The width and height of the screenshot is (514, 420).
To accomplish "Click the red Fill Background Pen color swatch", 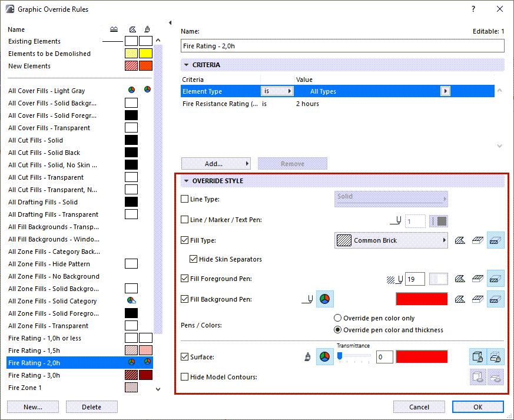I will coord(422,299).
